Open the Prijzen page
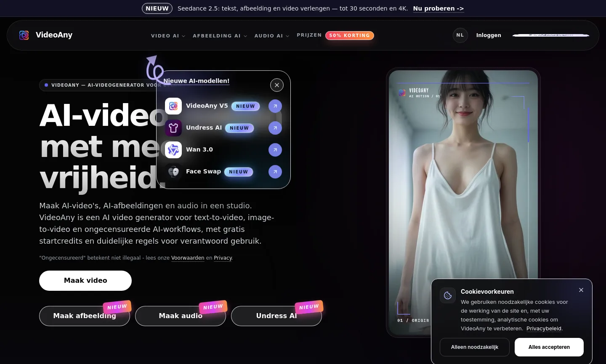606x364 pixels. (x=309, y=35)
